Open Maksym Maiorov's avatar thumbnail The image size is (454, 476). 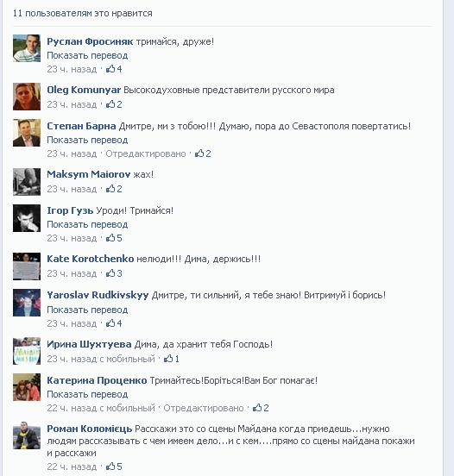click(27, 182)
